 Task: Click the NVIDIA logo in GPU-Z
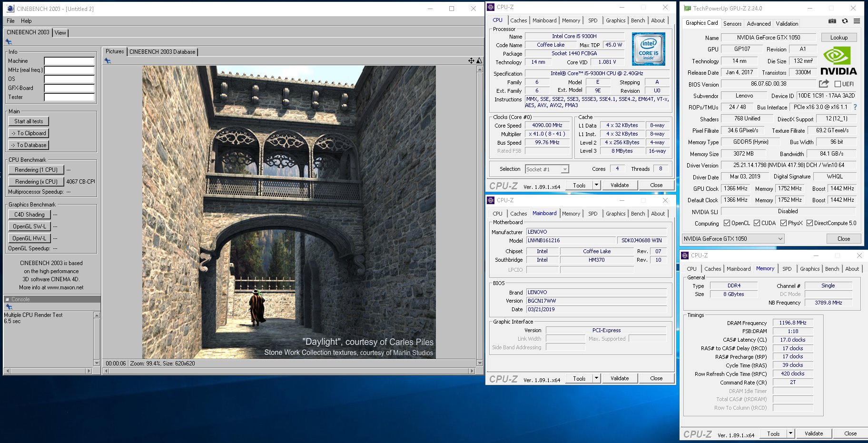tap(838, 61)
